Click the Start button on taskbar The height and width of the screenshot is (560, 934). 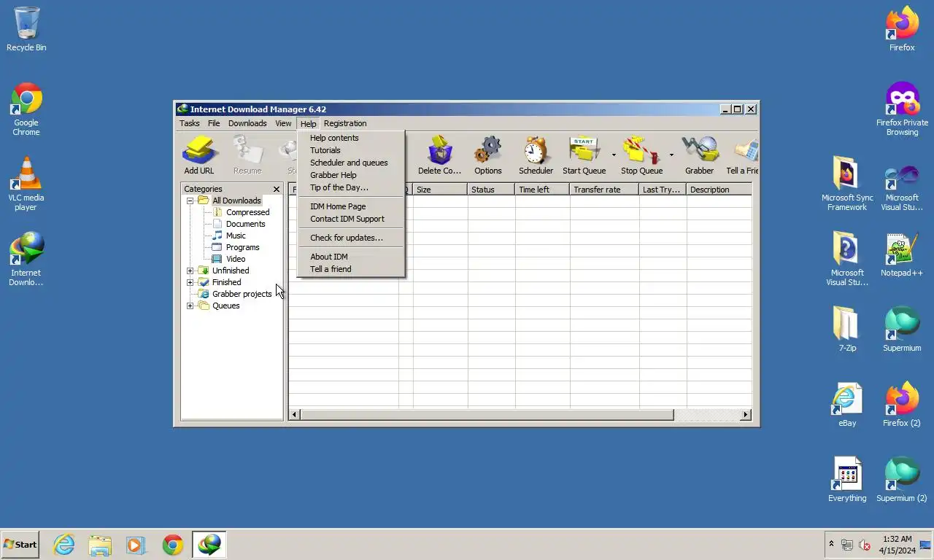(x=20, y=544)
